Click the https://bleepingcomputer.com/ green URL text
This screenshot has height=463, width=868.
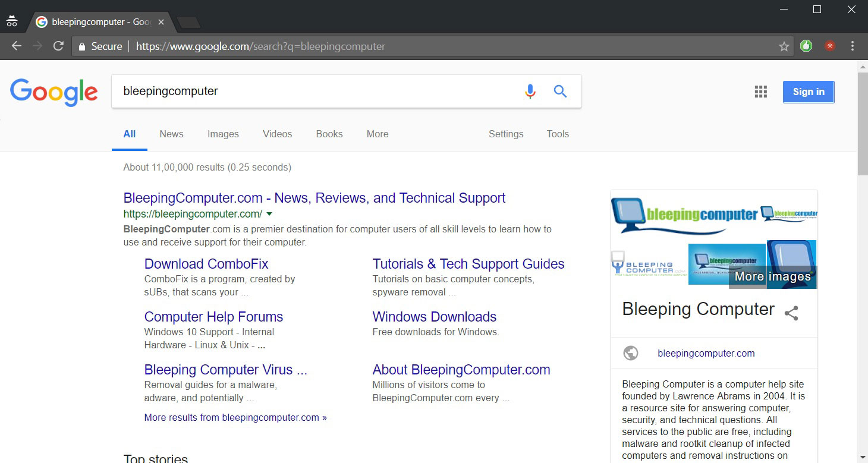tap(193, 214)
